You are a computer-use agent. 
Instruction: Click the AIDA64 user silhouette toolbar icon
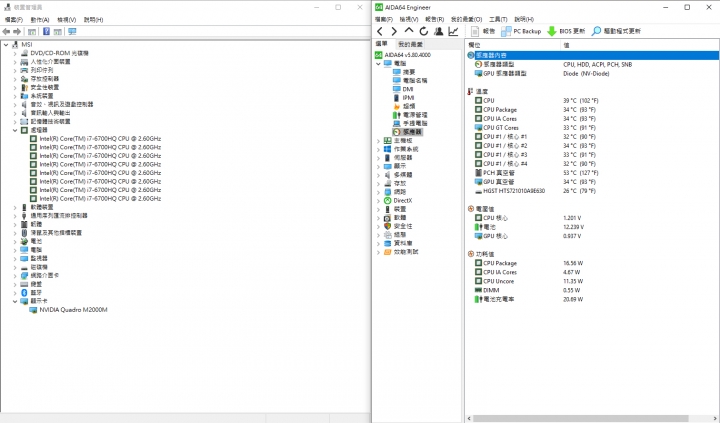439,31
